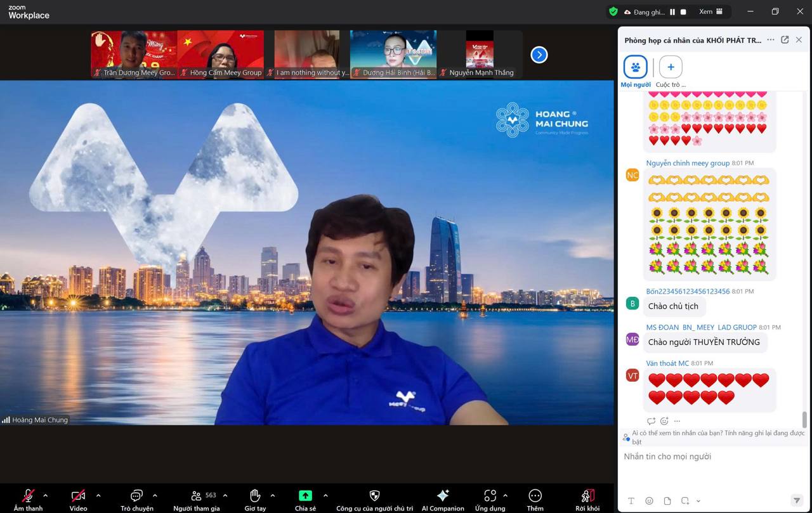Pause the cloud recording
812x513 pixels.
pyautogui.click(x=672, y=11)
